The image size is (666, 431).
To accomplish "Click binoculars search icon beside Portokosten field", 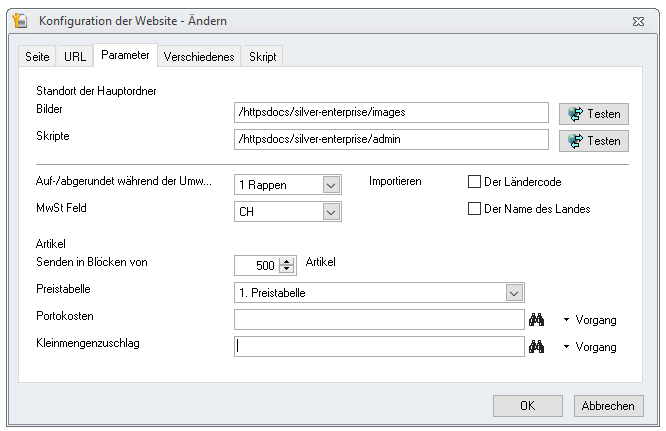I will tap(536, 319).
